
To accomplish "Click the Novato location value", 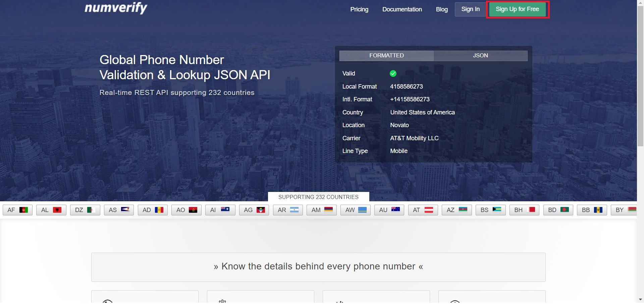I will pyautogui.click(x=399, y=125).
